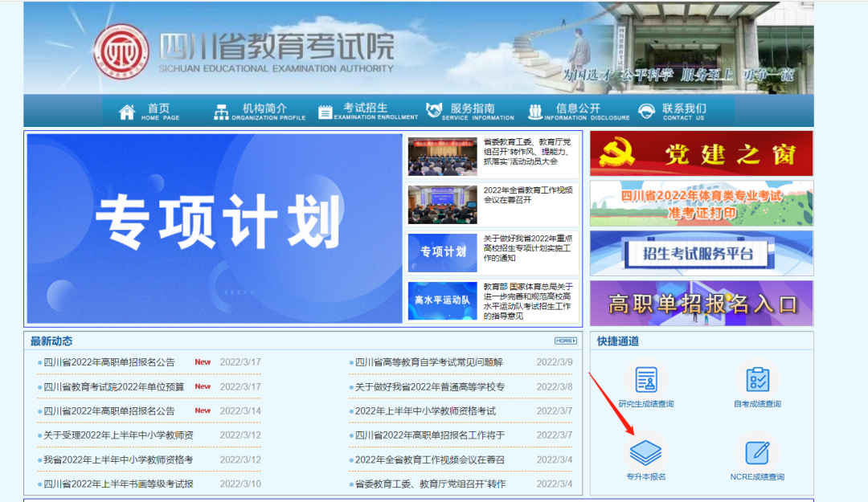Open 2022年全省教育工作视频会议在蓉召 news item

(x=429, y=460)
